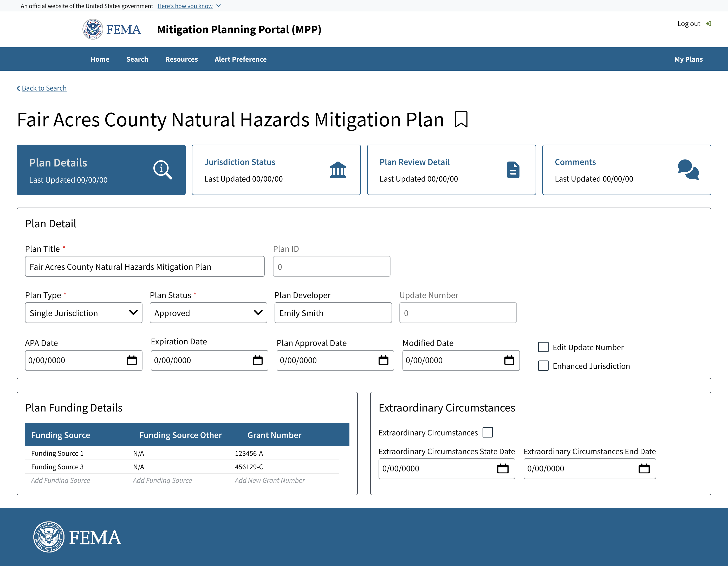Click the chat bubbles icon on Comments

[688, 170]
